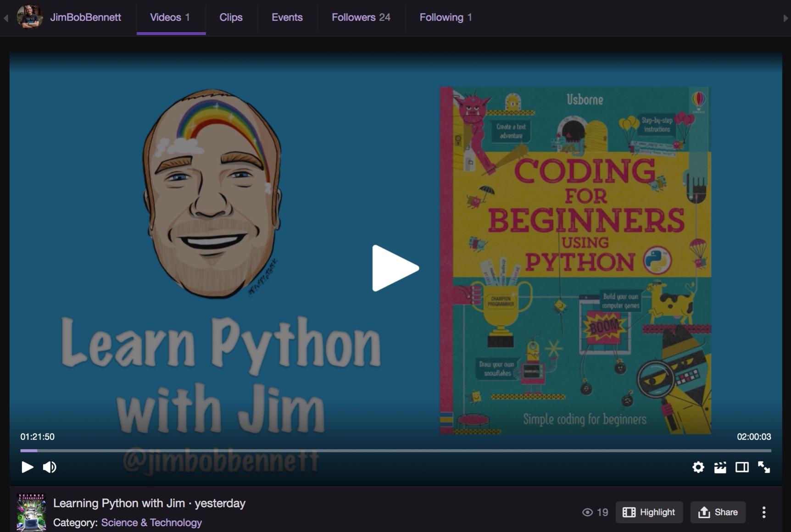Screen dimensions: 791x532
Task: Mute the video with the speaker icon
Action: [x=50, y=467]
